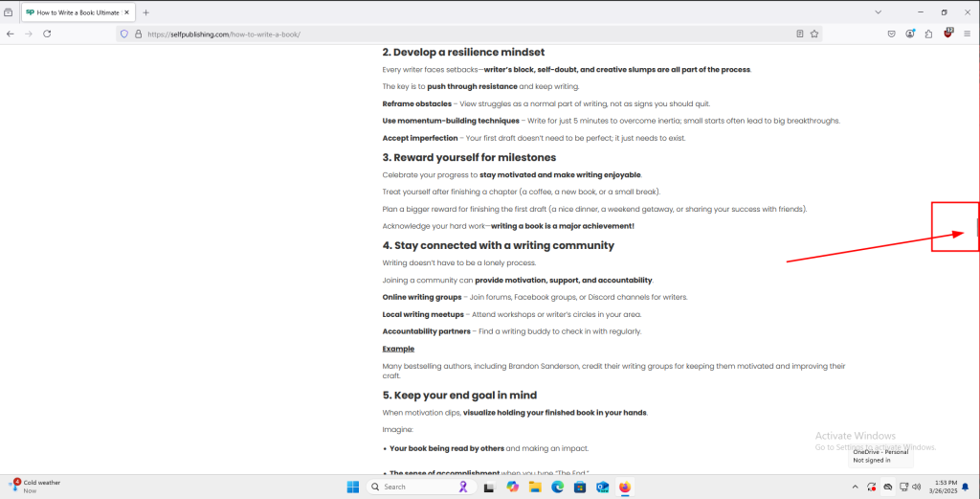980x499 pixels.
Task: Show hidden system tray icons
Action: point(855,487)
